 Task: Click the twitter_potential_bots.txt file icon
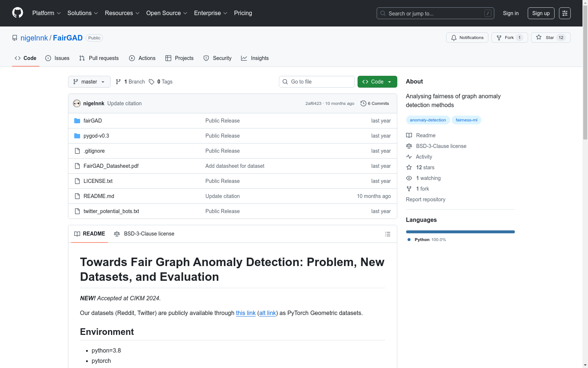(77, 211)
